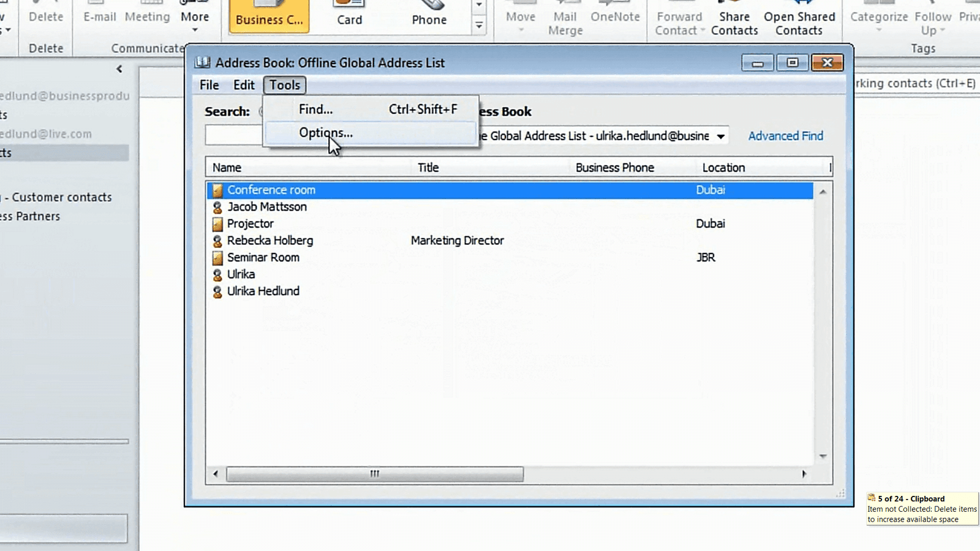Select the Conference room entry

pyautogui.click(x=510, y=190)
